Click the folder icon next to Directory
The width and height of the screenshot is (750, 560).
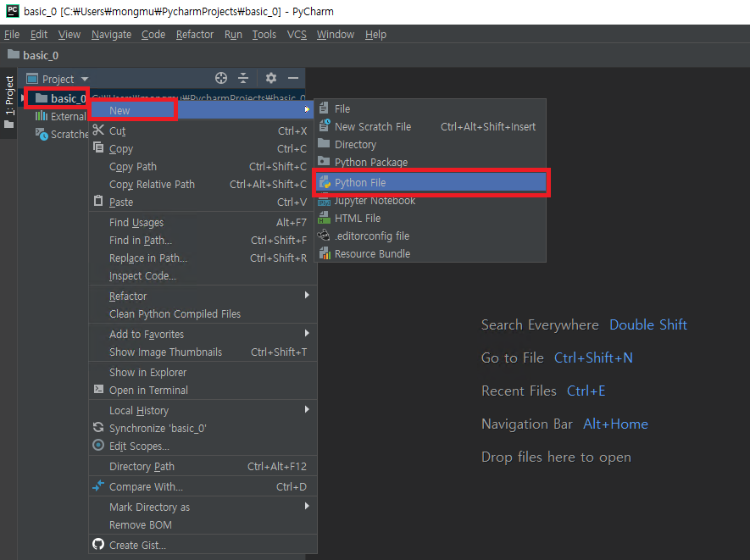[324, 143]
